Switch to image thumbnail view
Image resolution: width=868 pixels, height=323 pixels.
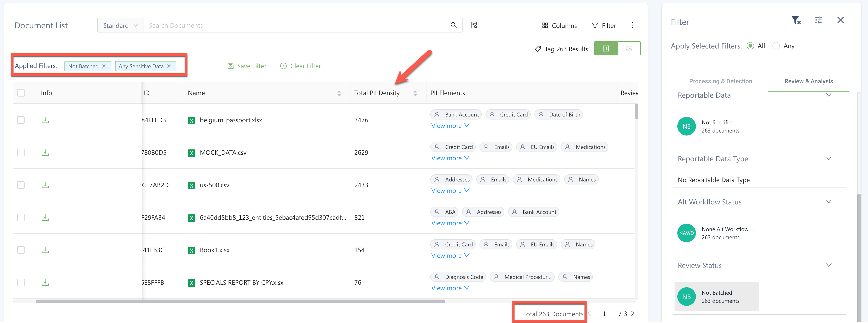(629, 48)
